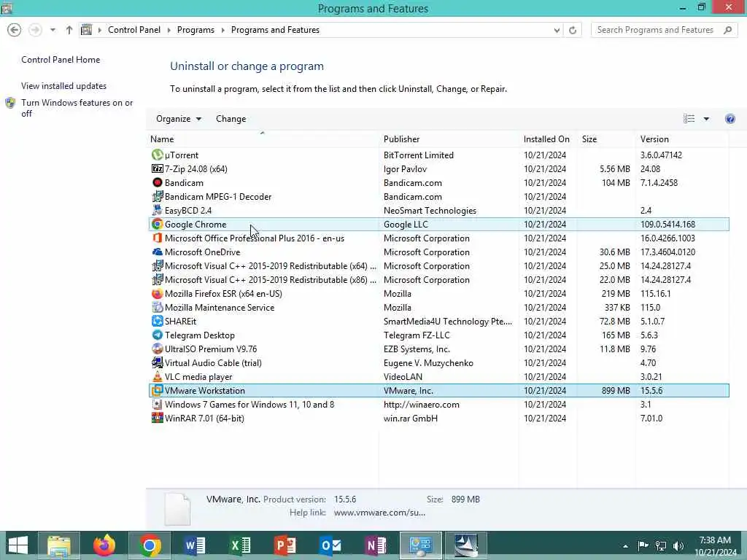Click the Telegram Desktop icon

(158, 335)
